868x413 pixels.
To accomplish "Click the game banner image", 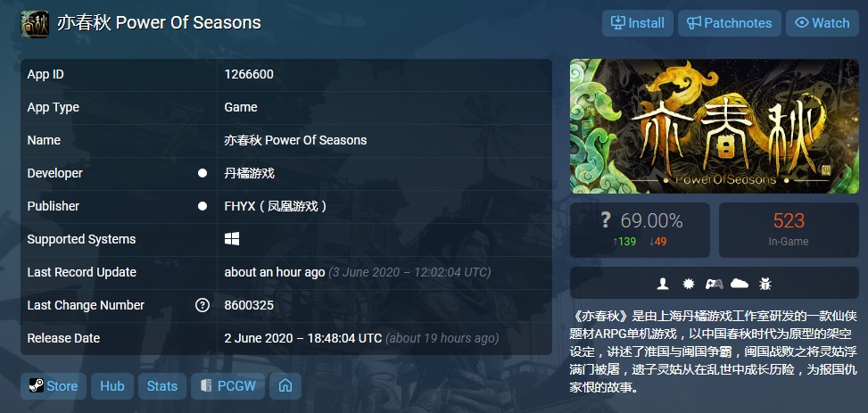I will [714, 127].
